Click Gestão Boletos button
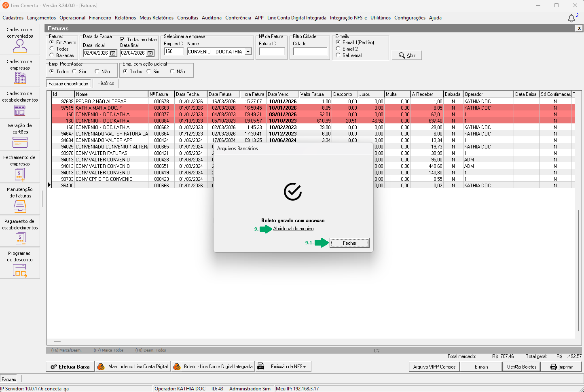The height and width of the screenshot is (392, 584). point(522,367)
